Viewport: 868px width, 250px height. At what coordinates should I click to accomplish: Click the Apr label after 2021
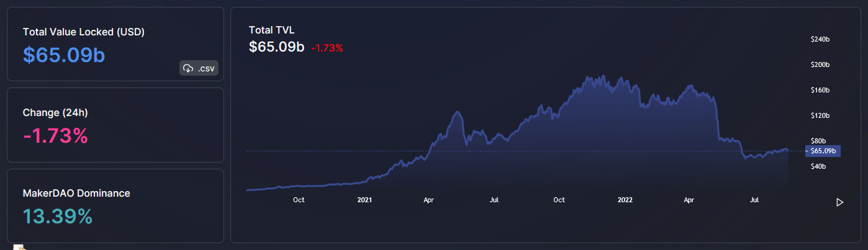click(428, 200)
